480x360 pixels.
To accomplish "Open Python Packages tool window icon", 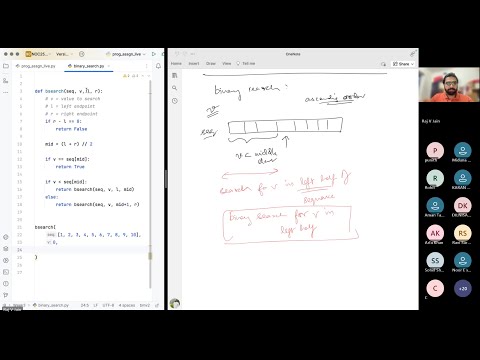I will 6,237.
